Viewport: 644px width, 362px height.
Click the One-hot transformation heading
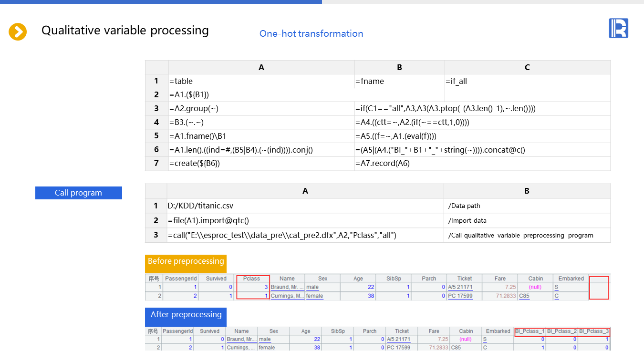[311, 33]
